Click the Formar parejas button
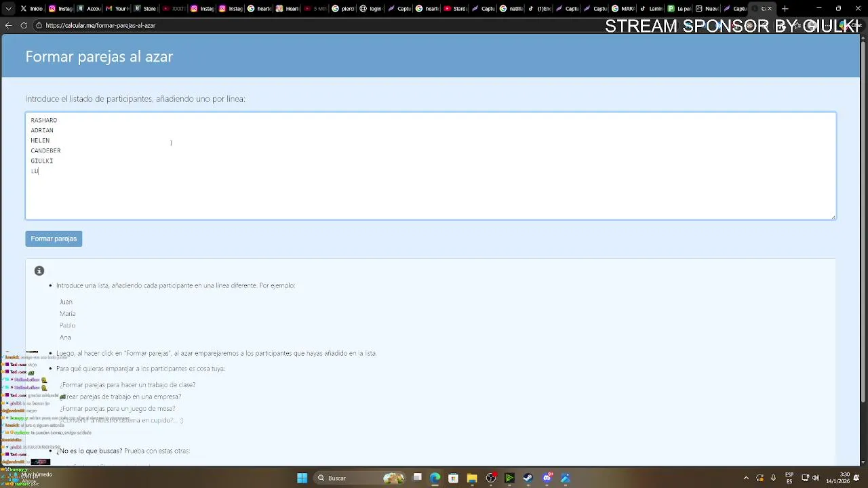Viewport: 868px width, 488px height. click(54, 239)
